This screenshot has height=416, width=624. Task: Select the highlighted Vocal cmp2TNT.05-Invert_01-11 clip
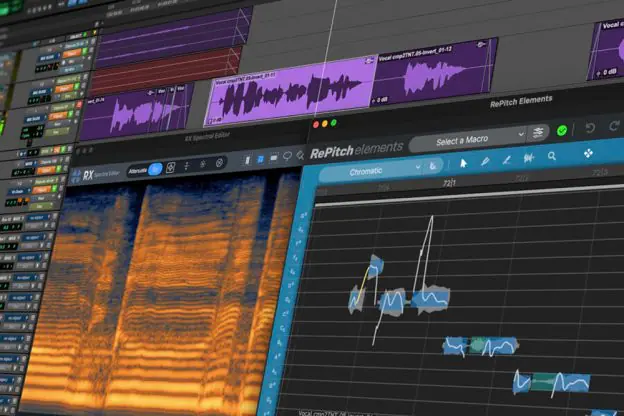point(291,91)
